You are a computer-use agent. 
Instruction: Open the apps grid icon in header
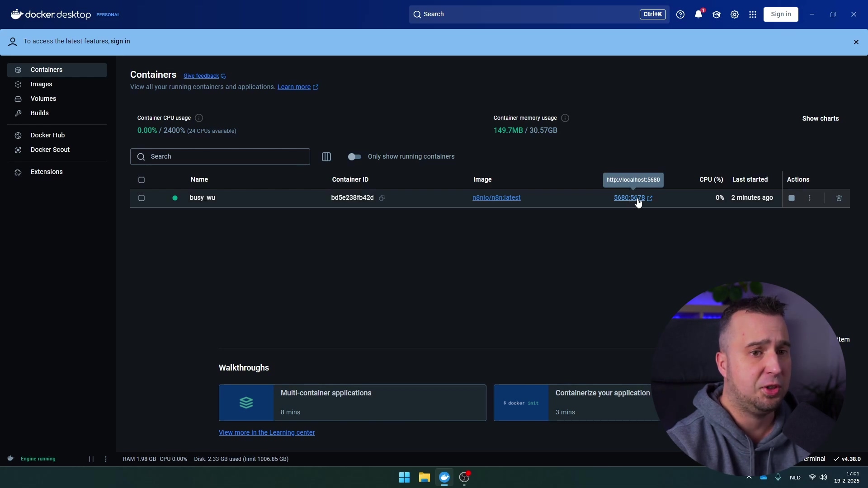[x=753, y=14]
